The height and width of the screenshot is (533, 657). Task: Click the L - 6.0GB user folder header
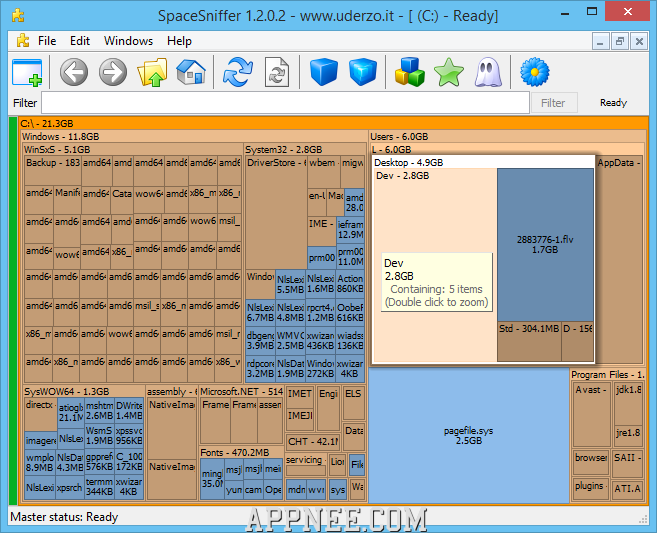pos(507,150)
